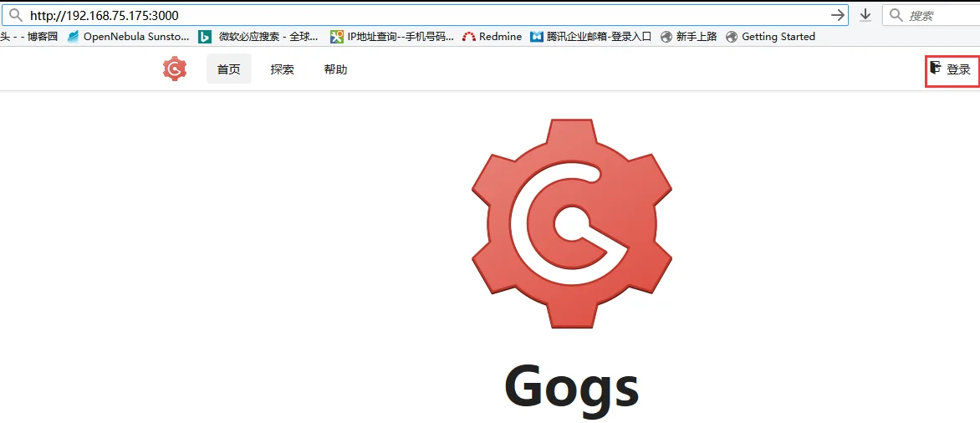Open the Redmine bookmark

click(x=493, y=37)
